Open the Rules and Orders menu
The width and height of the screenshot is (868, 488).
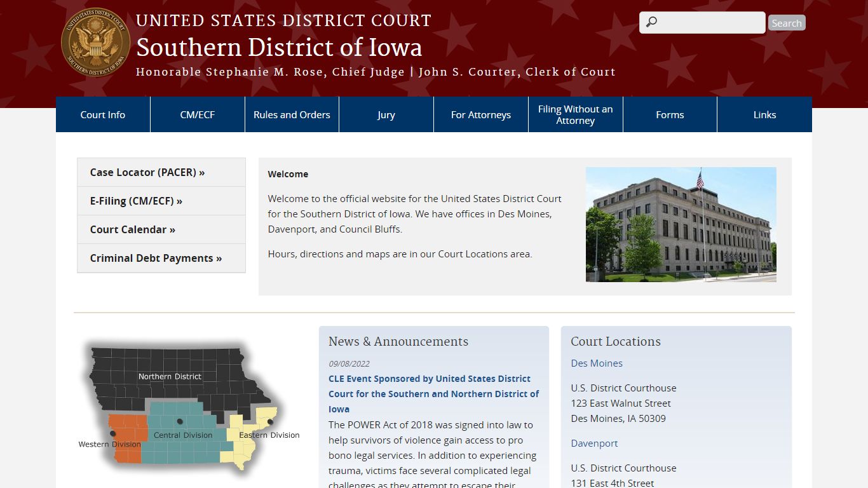tap(292, 114)
